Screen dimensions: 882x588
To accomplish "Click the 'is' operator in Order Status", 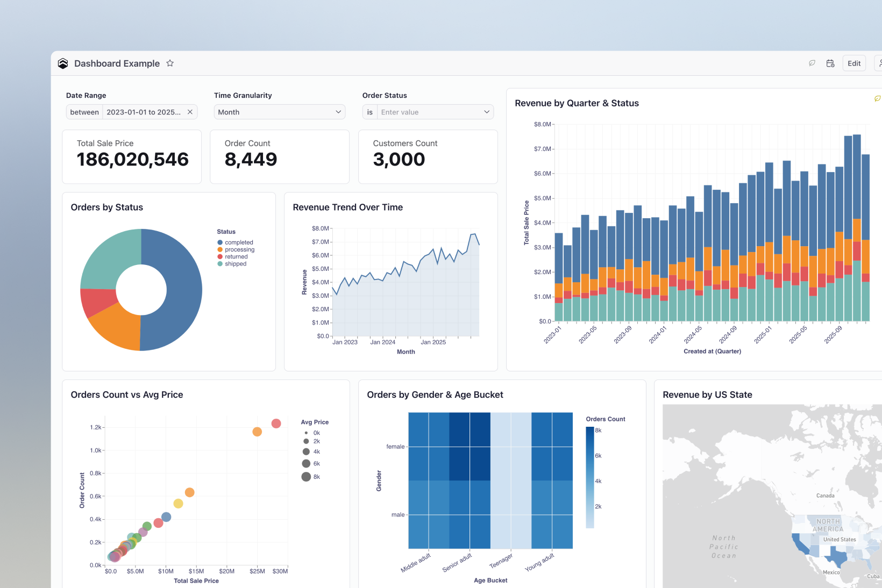I will pyautogui.click(x=369, y=112).
